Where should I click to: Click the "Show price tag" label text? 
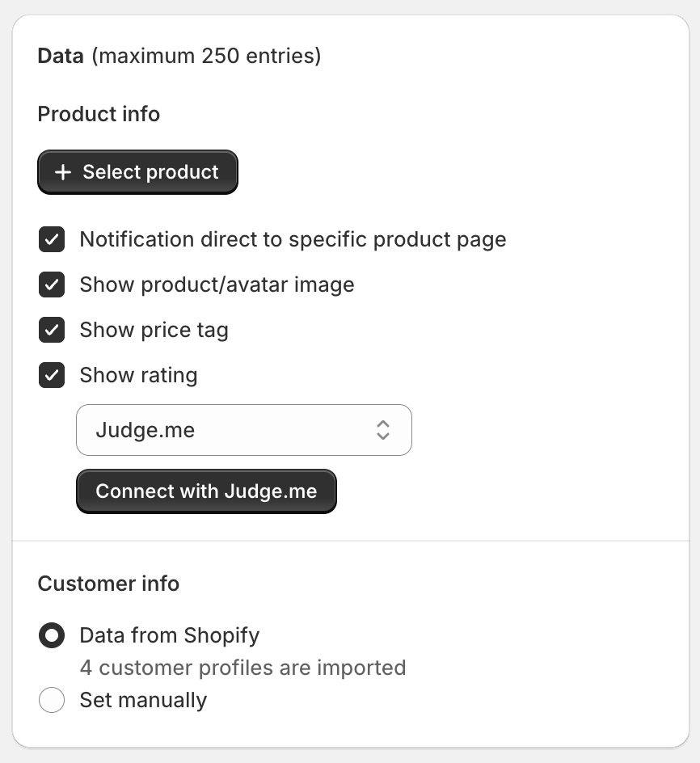(154, 331)
